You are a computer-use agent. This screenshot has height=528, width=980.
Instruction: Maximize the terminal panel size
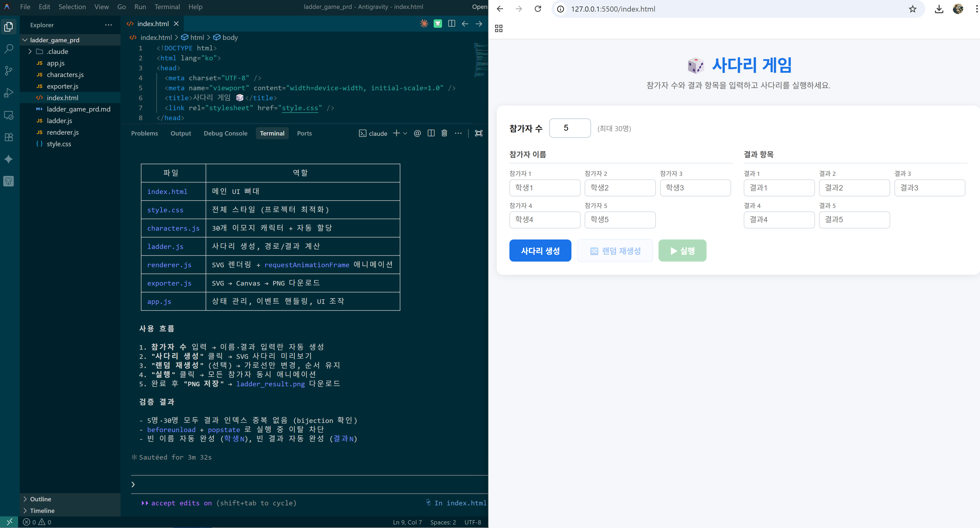click(x=479, y=133)
